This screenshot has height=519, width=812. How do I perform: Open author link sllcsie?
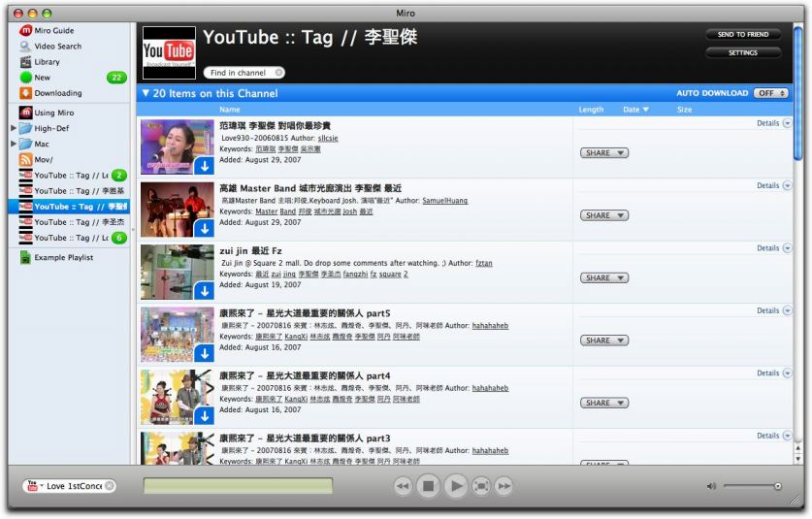[328, 139]
